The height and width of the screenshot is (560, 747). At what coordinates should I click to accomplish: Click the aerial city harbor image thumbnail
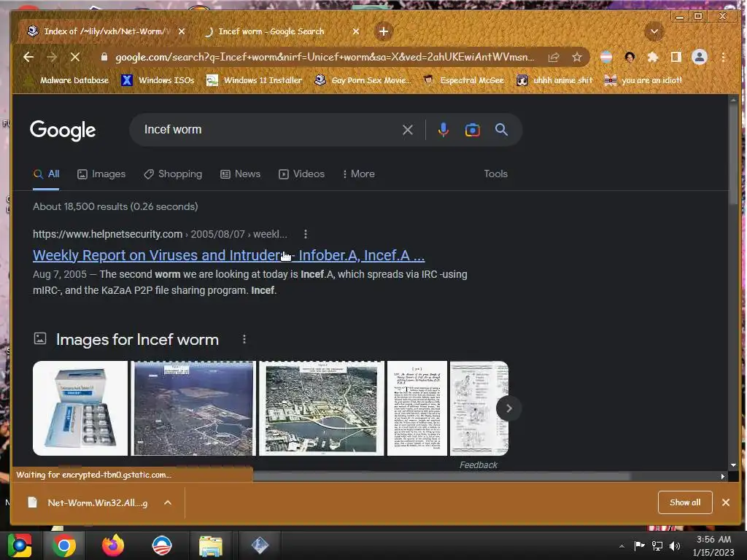coord(322,408)
